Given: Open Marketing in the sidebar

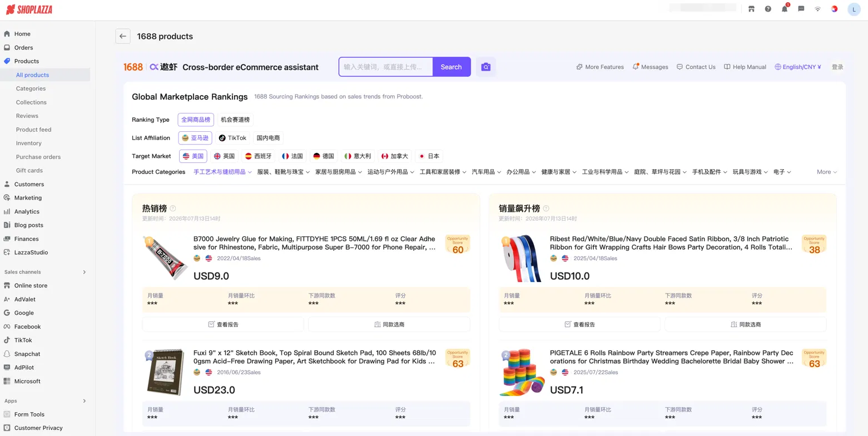Looking at the screenshot, I should pyautogui.click(x=28, y=198).
